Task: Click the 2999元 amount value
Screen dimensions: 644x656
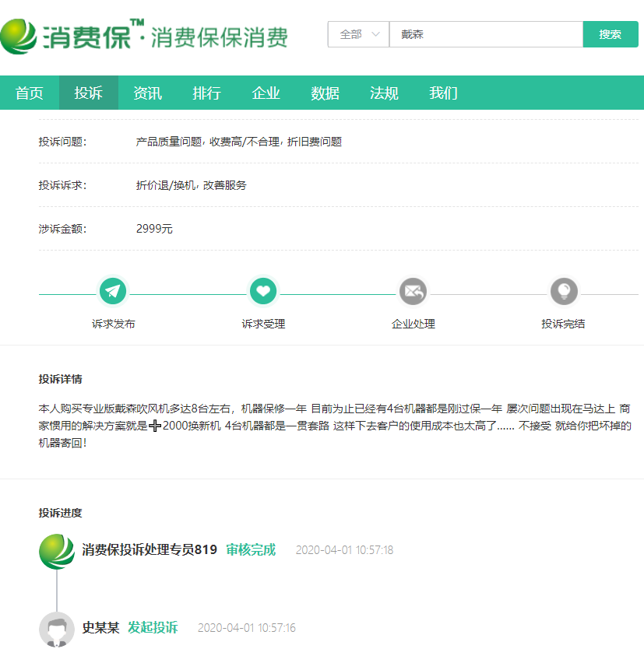Action: 154,229
